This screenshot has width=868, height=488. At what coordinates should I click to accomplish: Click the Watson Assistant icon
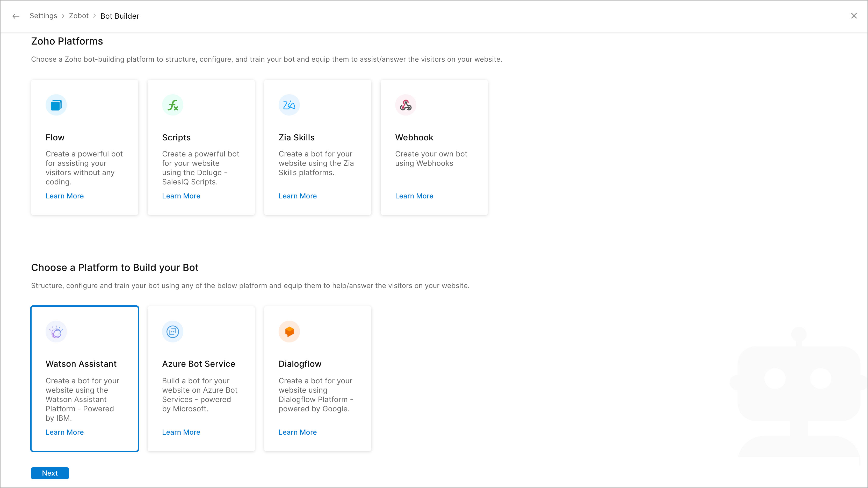click(56, 332)
